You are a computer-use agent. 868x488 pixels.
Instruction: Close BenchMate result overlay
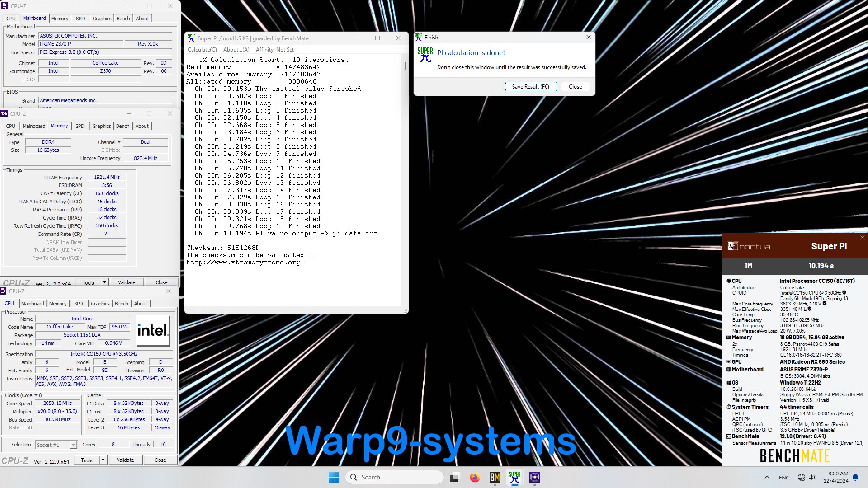tap(862, 238)
